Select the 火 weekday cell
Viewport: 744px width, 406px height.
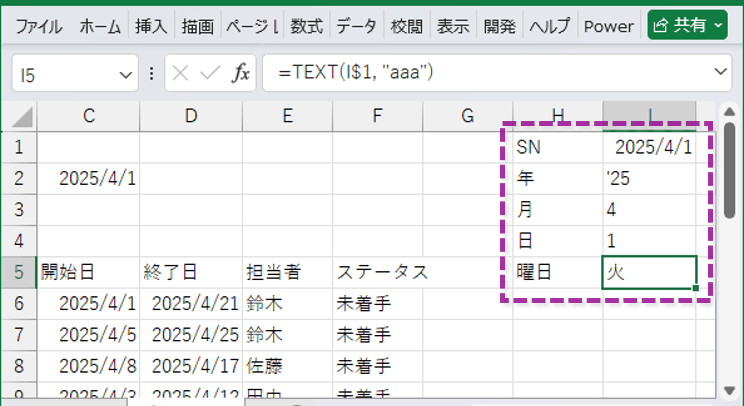[x=650, y=272]
